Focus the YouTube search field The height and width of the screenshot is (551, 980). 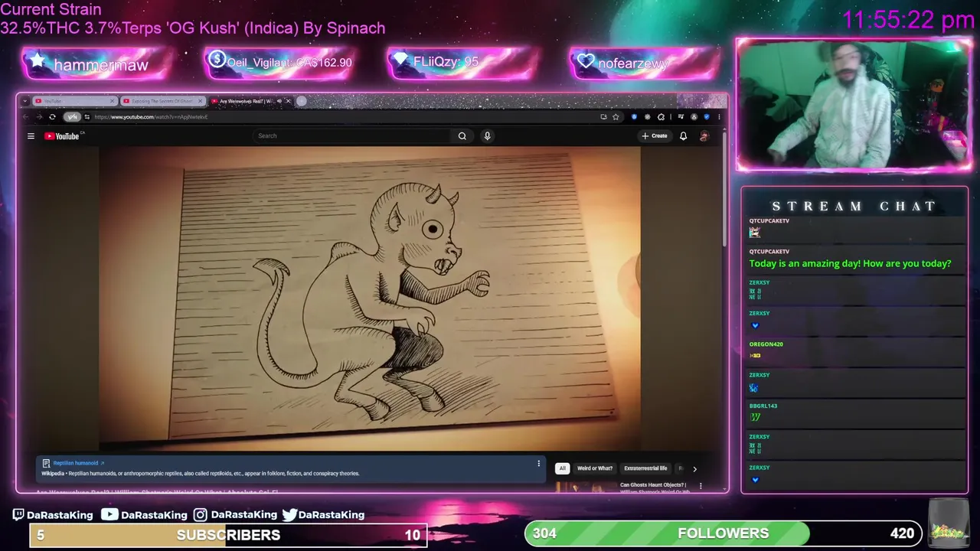click(352, 136)
